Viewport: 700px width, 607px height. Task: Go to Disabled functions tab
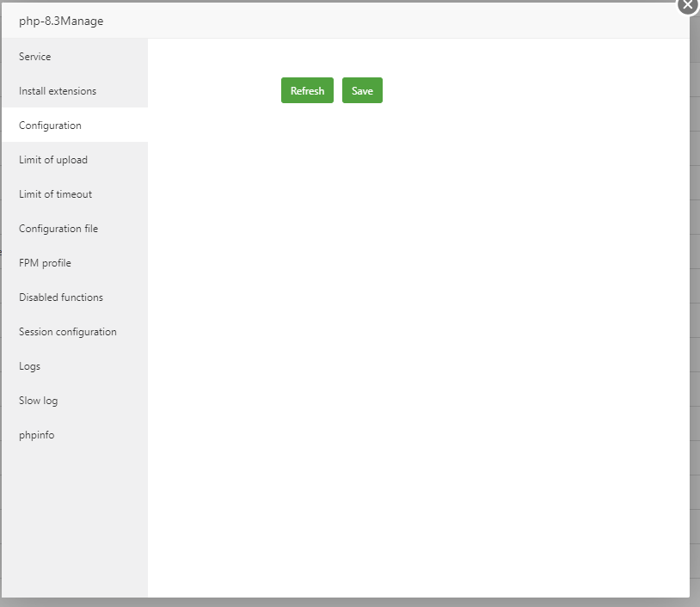pyautogui.click(x=75, y=297)
